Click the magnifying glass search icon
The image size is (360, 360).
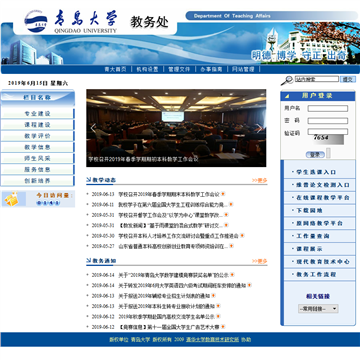pos(287,80)
